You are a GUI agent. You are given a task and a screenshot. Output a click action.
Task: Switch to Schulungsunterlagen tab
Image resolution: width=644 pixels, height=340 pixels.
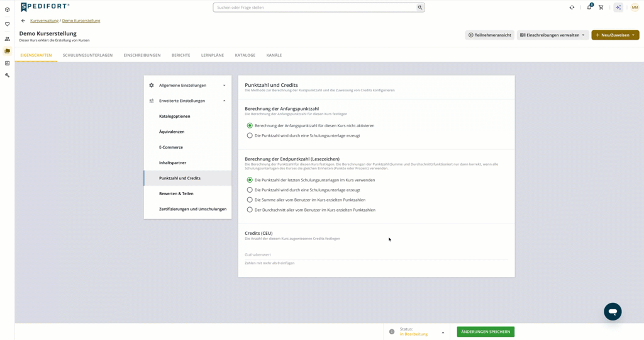pos(87,55)
